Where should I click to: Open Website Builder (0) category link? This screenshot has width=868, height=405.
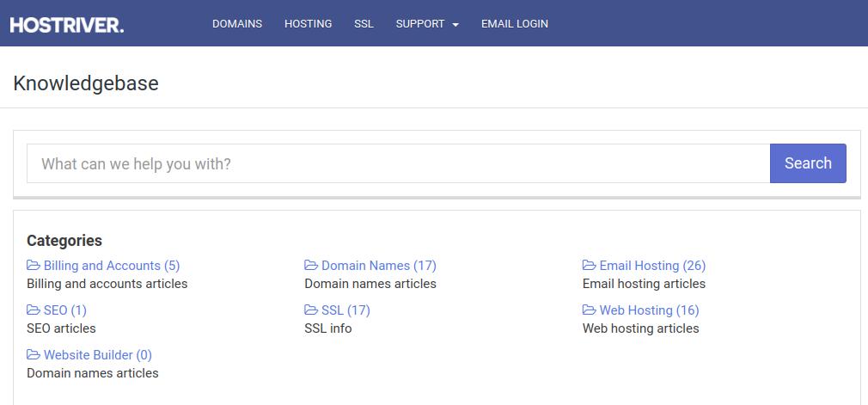[x=98, y=355]
